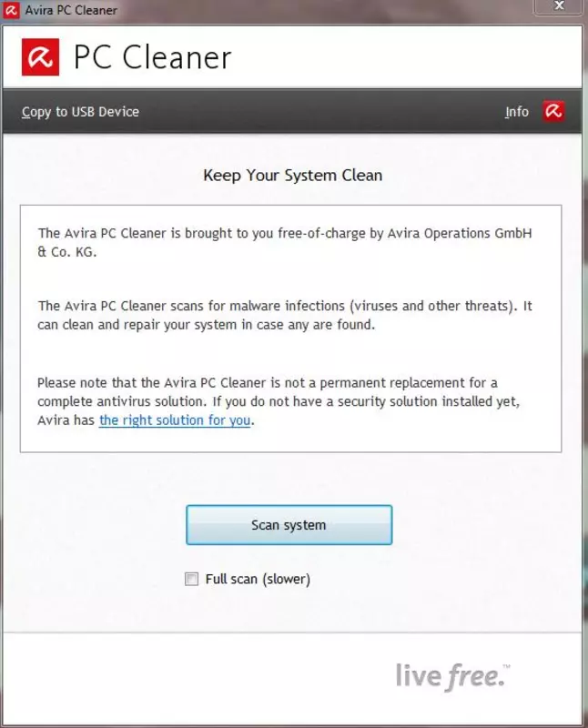This screenshot has width=588, height=728.
Task: Open the Info menu item
Action: pyautogui.click(x=517, y=112)
